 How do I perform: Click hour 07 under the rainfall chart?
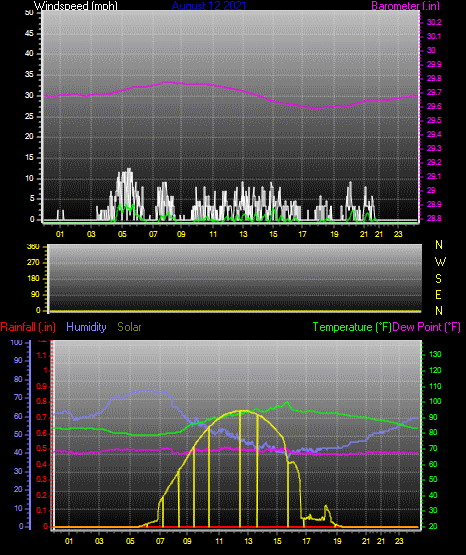click(160, 541)
